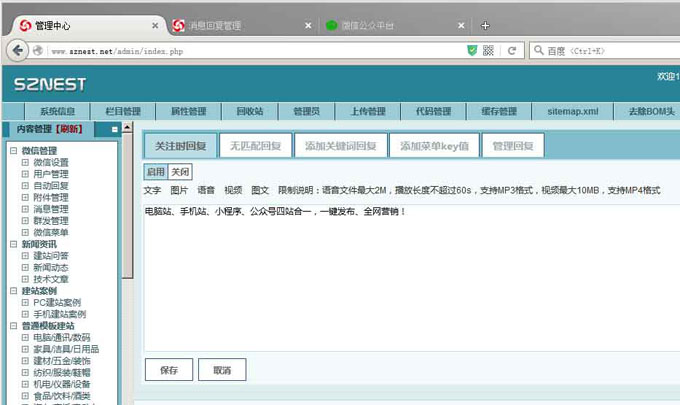Open a new browser tab with plus
This screenshot has height=405, width=680.
pos(486,25)
